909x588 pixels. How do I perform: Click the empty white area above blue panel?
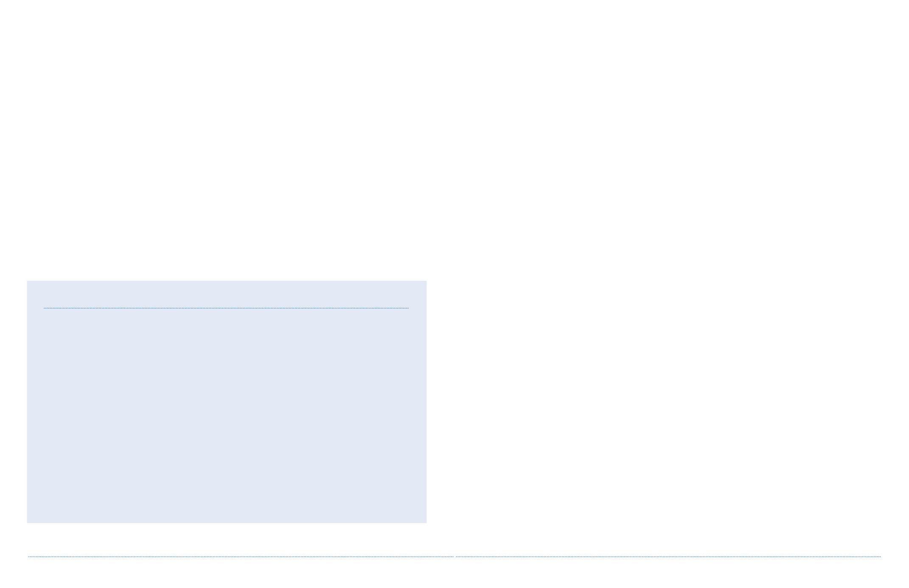(x=227, y=140)
